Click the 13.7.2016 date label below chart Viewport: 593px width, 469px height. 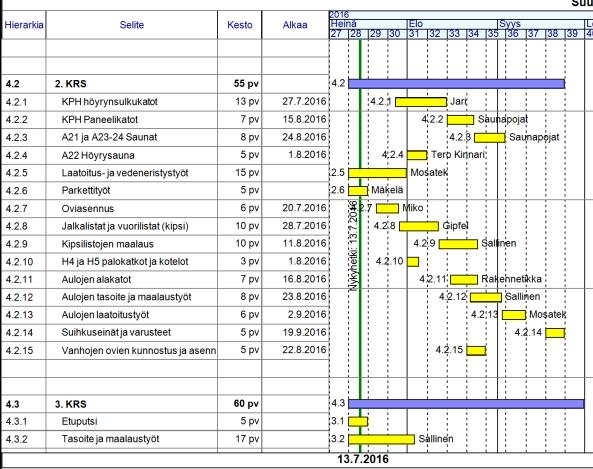(x=363, y=459)
